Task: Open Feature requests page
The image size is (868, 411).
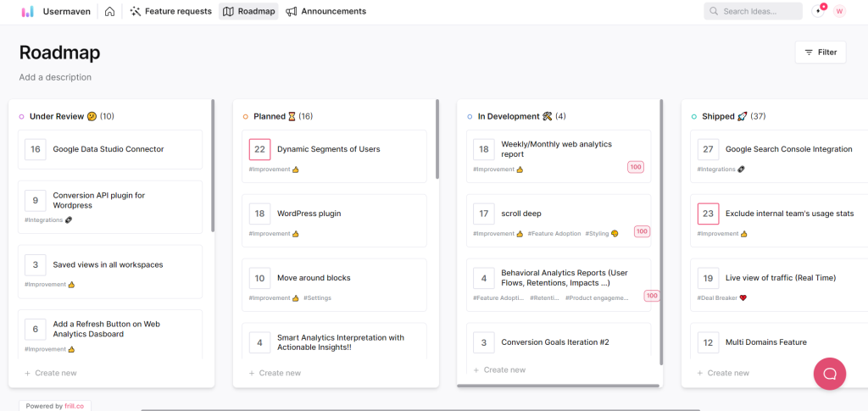Action: pos(170,11)
